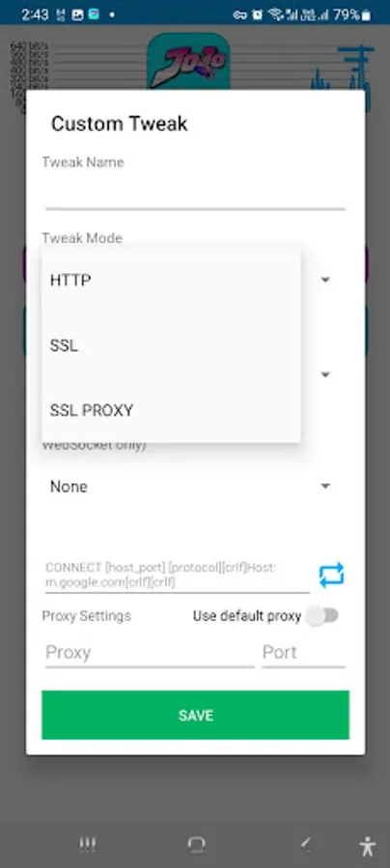Image resolution: width=390 pixels, height=868 pixels.
Task: Expand the Tweak Mode dropdown arrow
Action: (325, 280)
